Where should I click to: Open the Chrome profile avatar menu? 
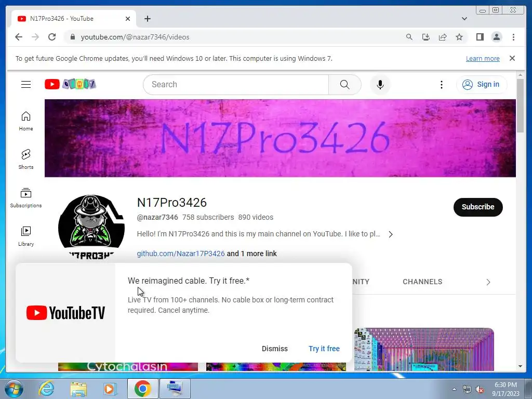tap(496, 37)
